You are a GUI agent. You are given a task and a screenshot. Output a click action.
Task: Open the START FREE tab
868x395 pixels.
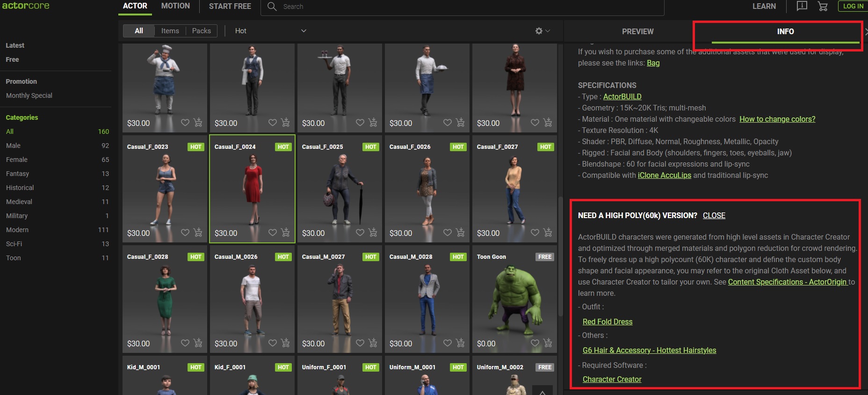(x=230, y=7)
